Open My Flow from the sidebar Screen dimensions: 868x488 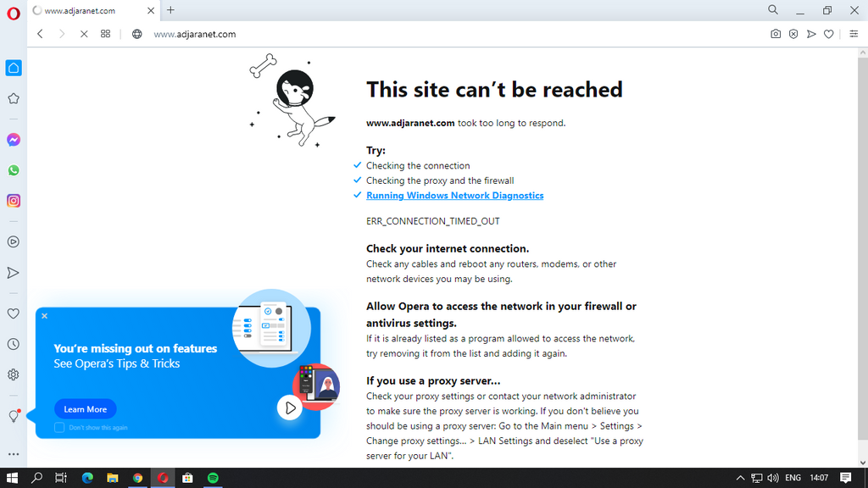pos(14,273)
